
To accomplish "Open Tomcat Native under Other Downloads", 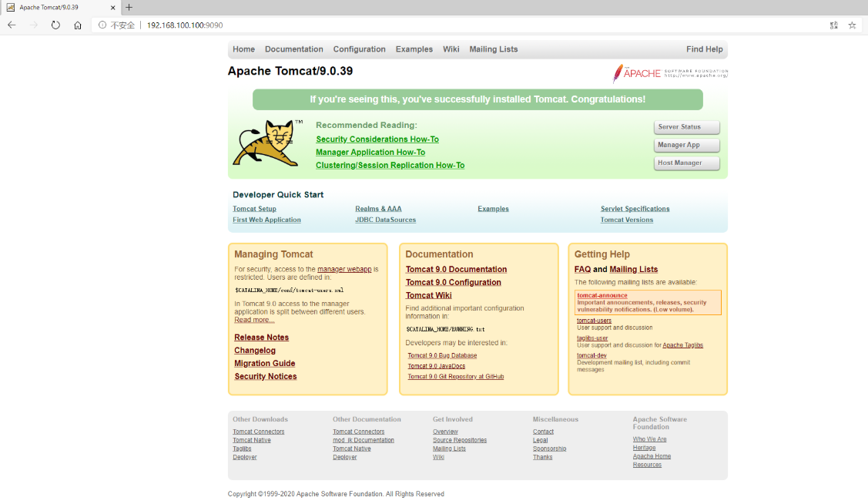I will [252, 440].
